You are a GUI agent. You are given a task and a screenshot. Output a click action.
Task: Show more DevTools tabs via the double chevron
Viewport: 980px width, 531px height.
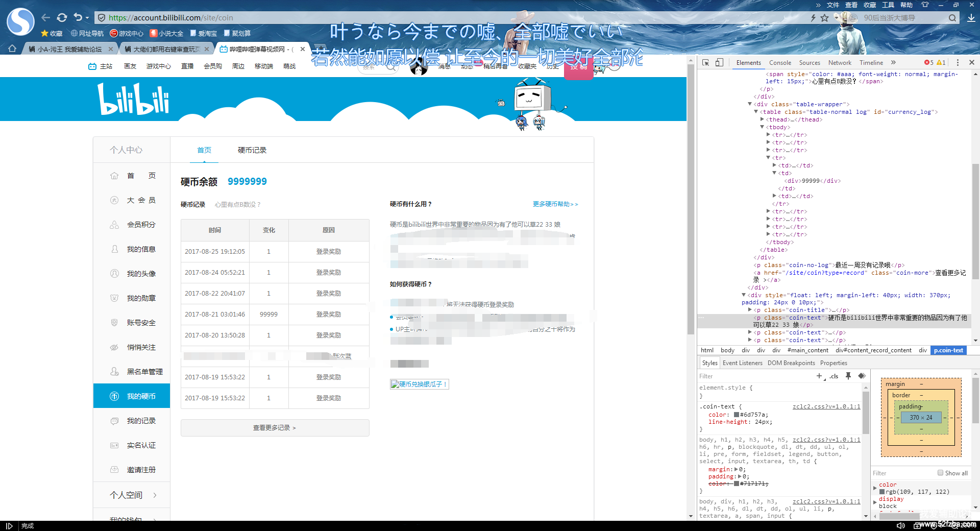(893, 62)
